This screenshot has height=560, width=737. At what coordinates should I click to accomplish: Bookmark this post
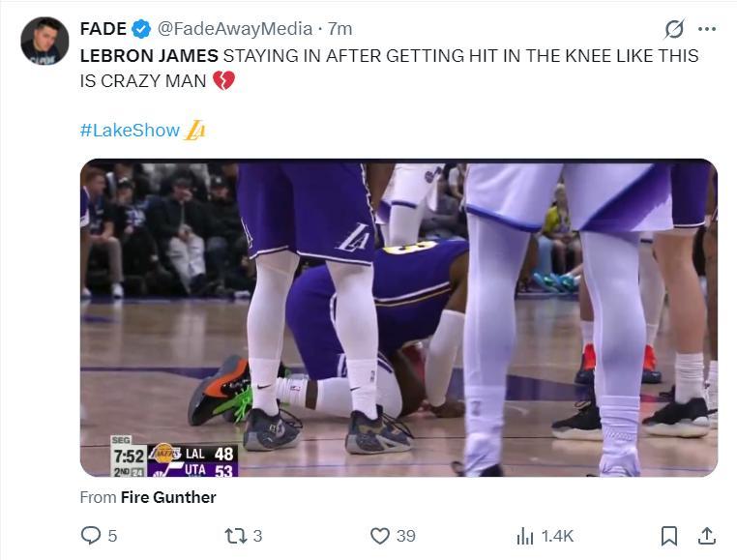(668, 535)
